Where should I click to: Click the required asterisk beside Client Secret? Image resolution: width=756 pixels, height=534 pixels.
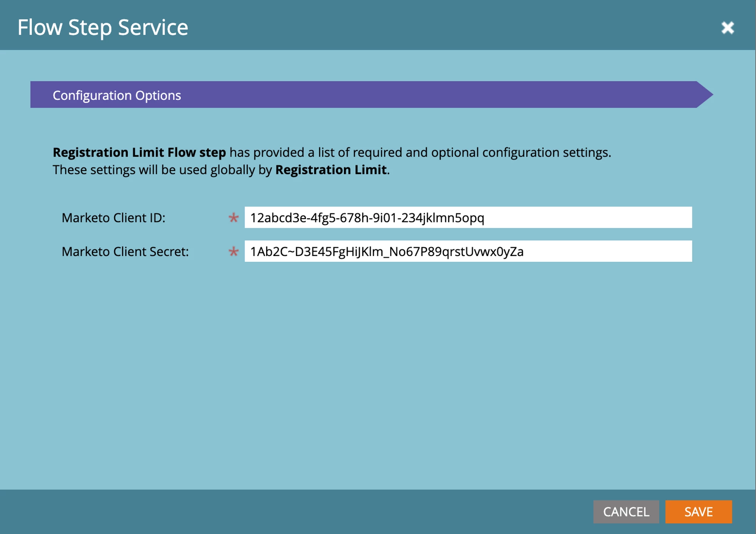[x=234, y=251]
